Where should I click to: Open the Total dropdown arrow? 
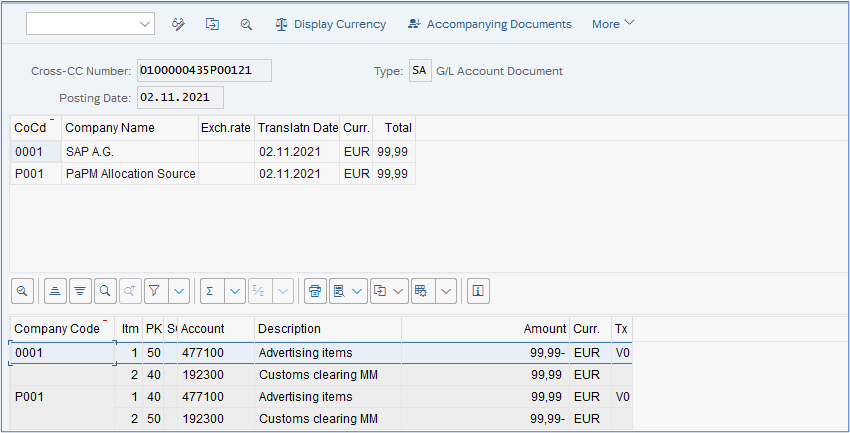coord(235,291)
